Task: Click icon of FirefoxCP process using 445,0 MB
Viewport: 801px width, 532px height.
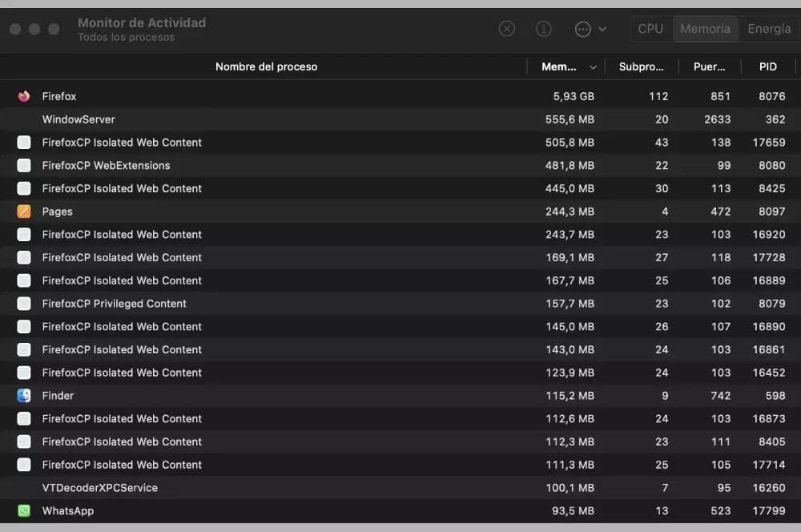Action: 24,188
